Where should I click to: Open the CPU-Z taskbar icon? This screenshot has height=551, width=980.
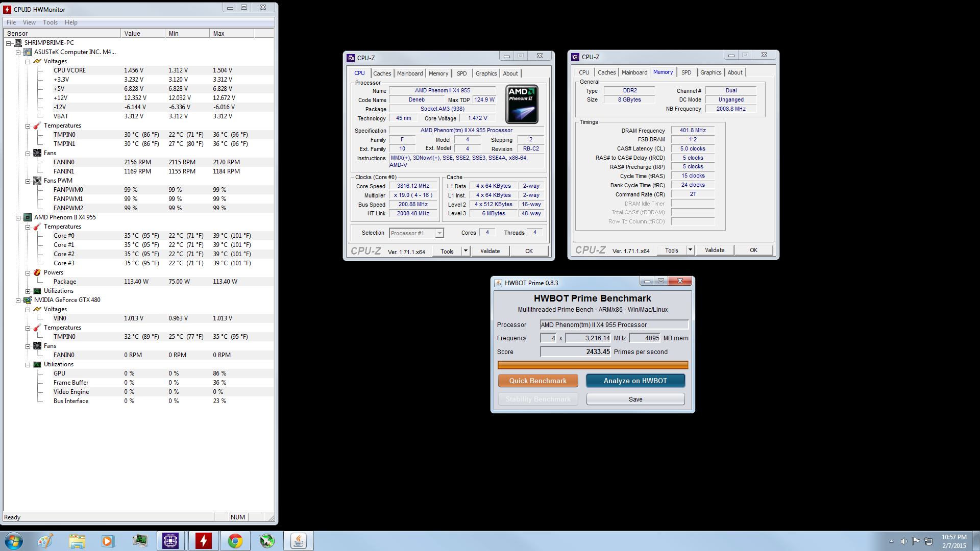pos(170,541)
